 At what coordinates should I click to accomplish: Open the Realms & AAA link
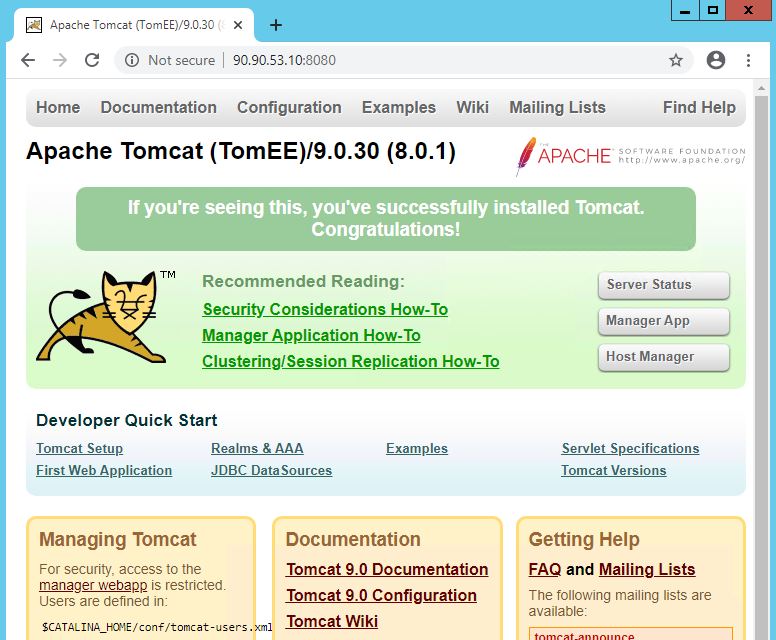coord(257,448)
